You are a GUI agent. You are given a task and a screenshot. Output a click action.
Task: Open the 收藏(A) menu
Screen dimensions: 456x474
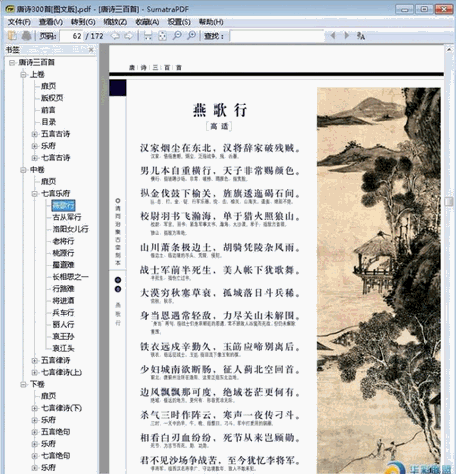(147, 22)
